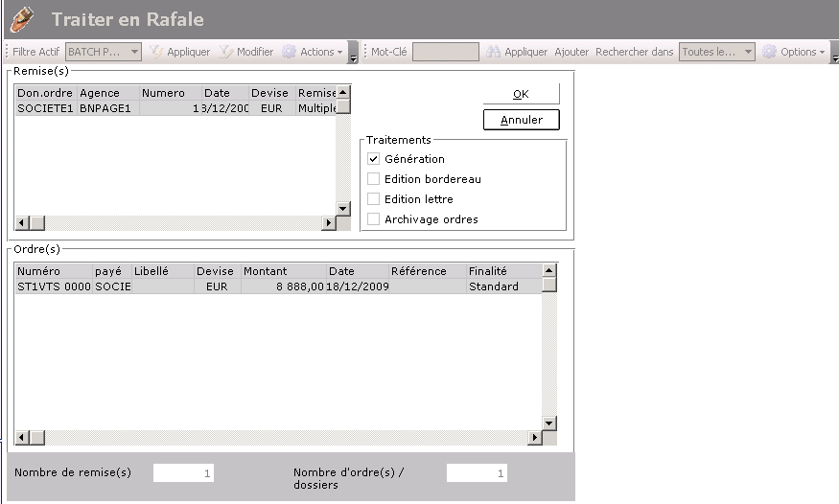This screenshot has width=839, height=504.
Task: Expand the filter toolbar overflow arrow
Action: tap(353, 57)
